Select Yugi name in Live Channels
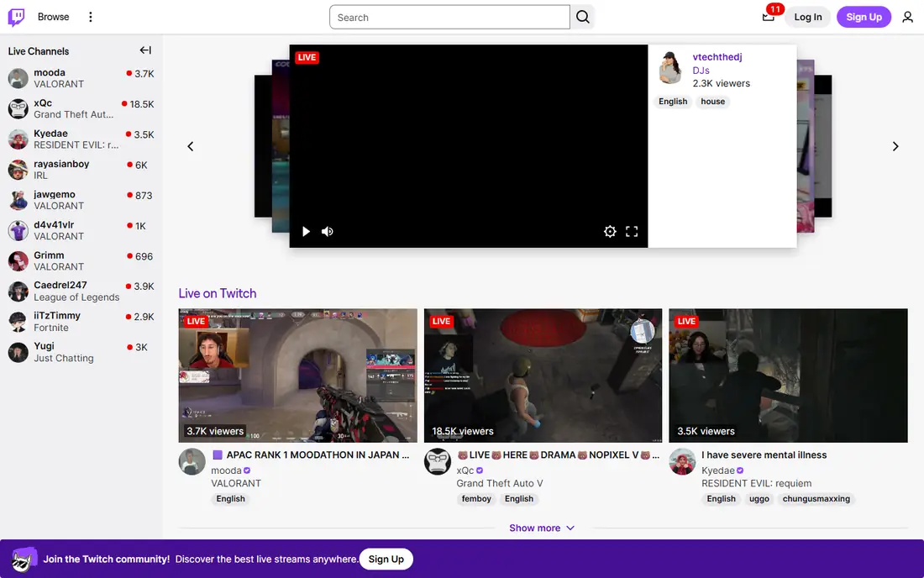The height and width of the screenshot is (578, 924). [x=44, y=346]
